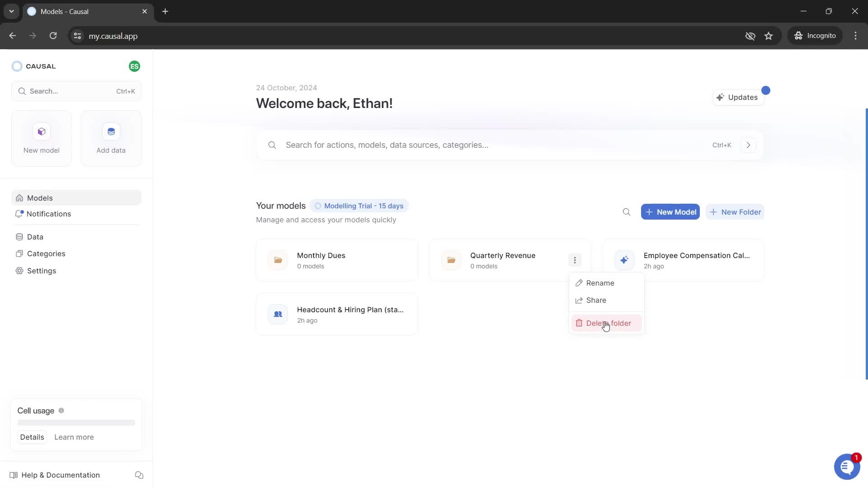
Task: Select Delete folder from context menu
Action: click(x=608, y=322)
